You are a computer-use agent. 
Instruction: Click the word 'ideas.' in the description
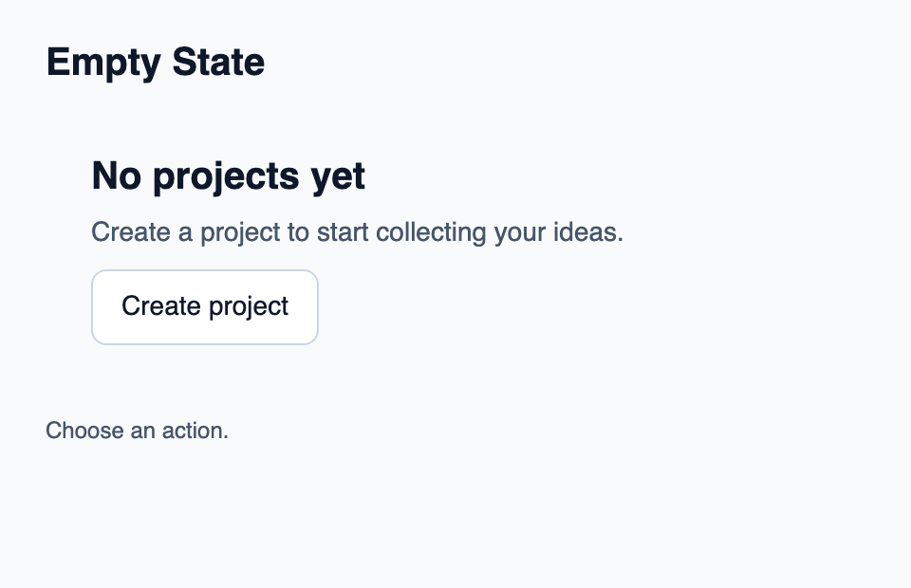point(588,231)
